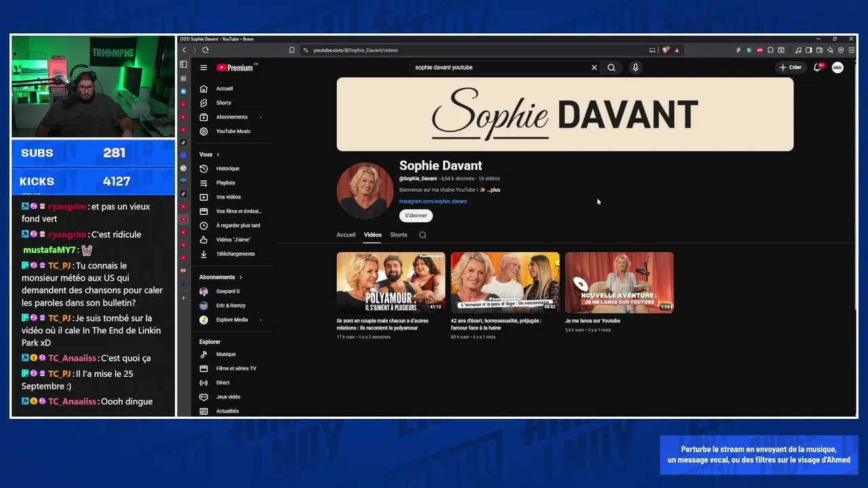Click the Sophie DAVANT channel banner
Viewport: 868px width, 488px height.
(565, 114)
